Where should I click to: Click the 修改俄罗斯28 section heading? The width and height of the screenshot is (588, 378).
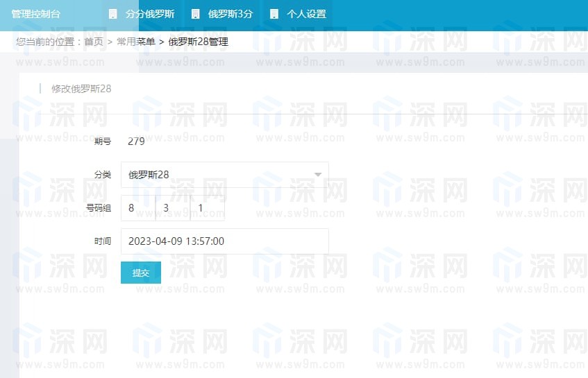[x=81, y=89]
